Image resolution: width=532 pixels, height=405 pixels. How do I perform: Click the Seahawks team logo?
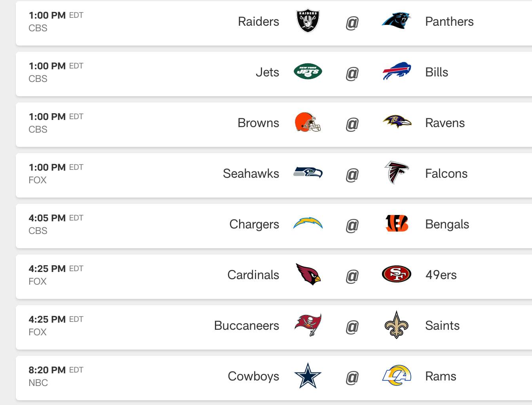[308, 173]
